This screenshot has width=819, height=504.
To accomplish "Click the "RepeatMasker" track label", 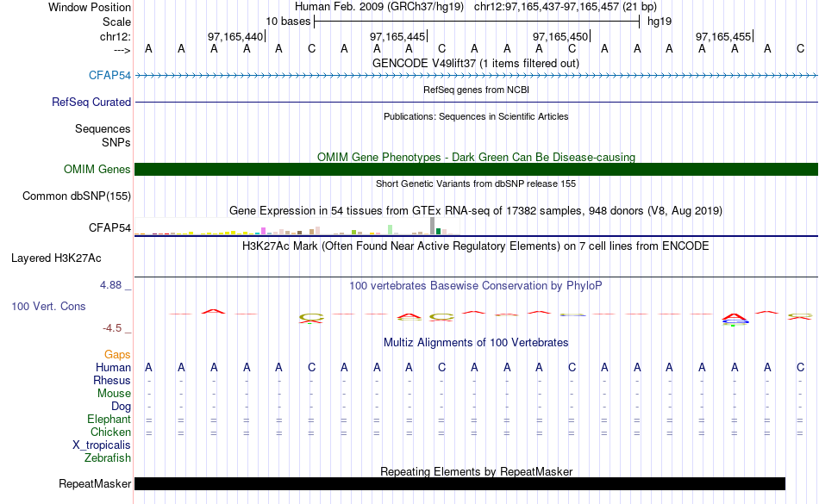I will tap(95, 483).
